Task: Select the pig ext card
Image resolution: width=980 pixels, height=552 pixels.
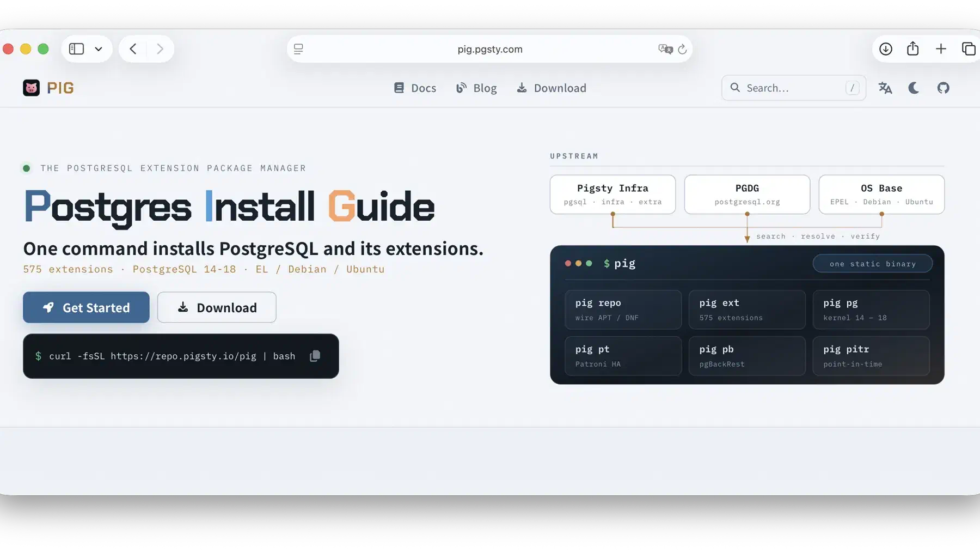Action: click(747, 310)
